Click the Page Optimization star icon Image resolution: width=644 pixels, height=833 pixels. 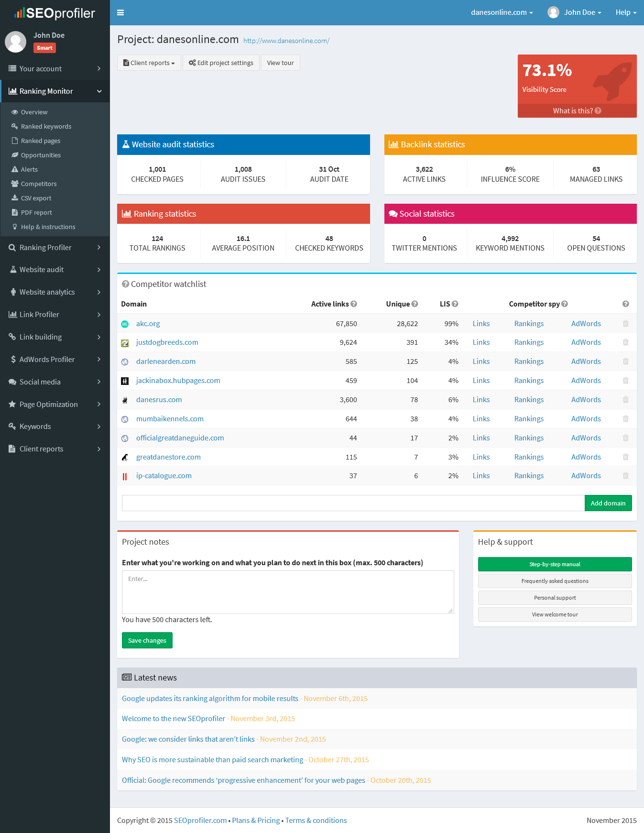click(x=12, y=404)
